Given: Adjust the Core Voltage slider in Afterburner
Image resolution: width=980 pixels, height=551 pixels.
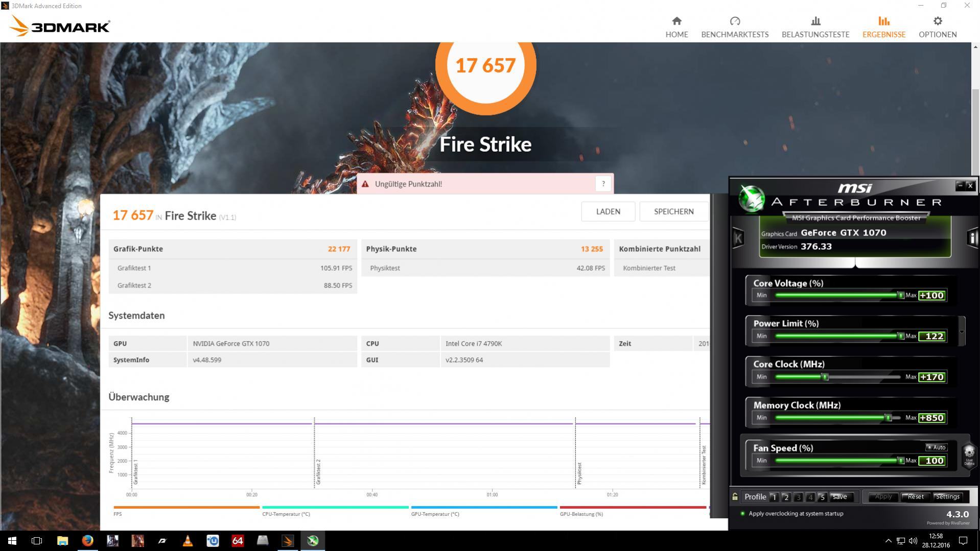Looking at the screenshot, I should click(x=838, y=295).
